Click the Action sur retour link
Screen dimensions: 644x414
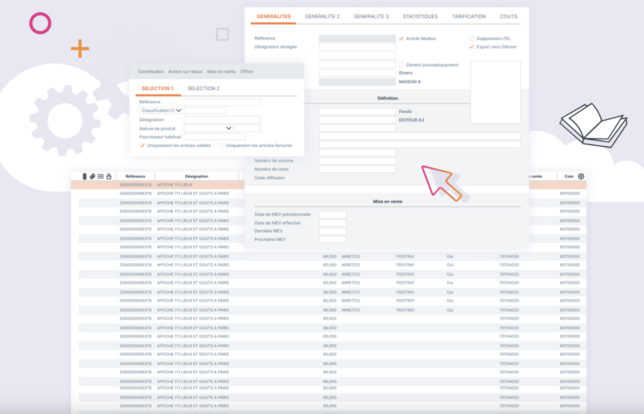185,72
